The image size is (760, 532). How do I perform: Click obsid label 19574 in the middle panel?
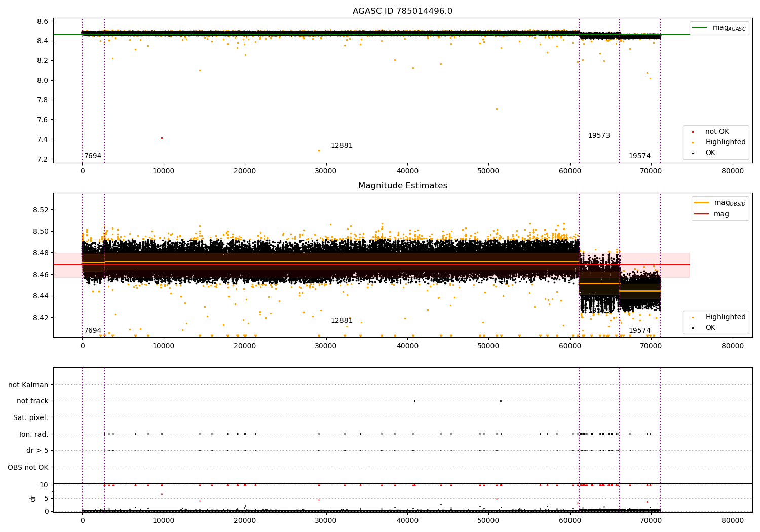point(639,331)
